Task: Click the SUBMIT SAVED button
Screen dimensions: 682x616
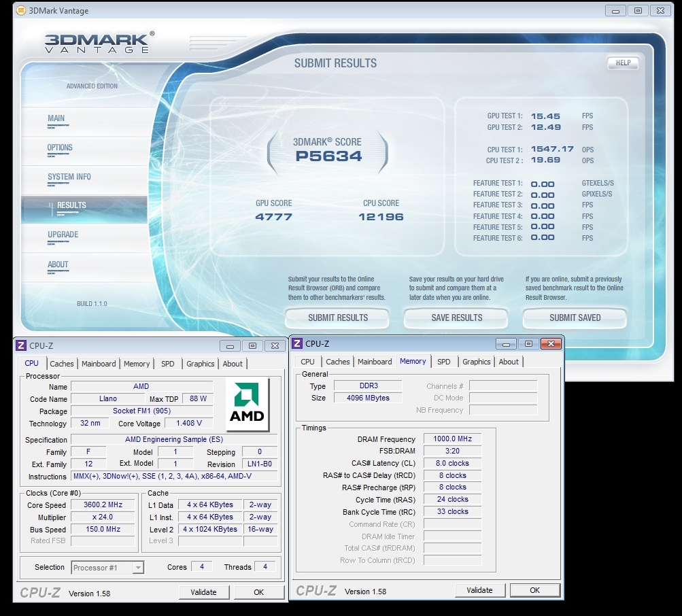Action: click(575, 318)
